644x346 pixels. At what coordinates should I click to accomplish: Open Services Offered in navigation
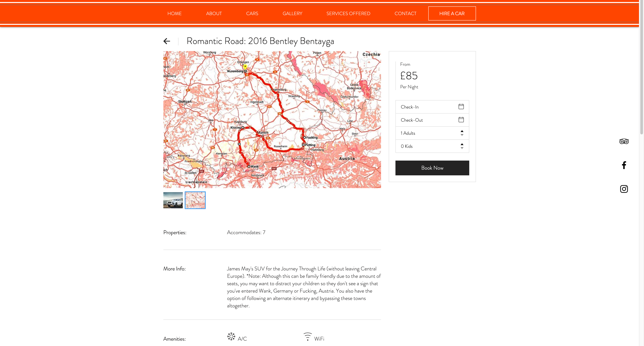coord(348,13)
